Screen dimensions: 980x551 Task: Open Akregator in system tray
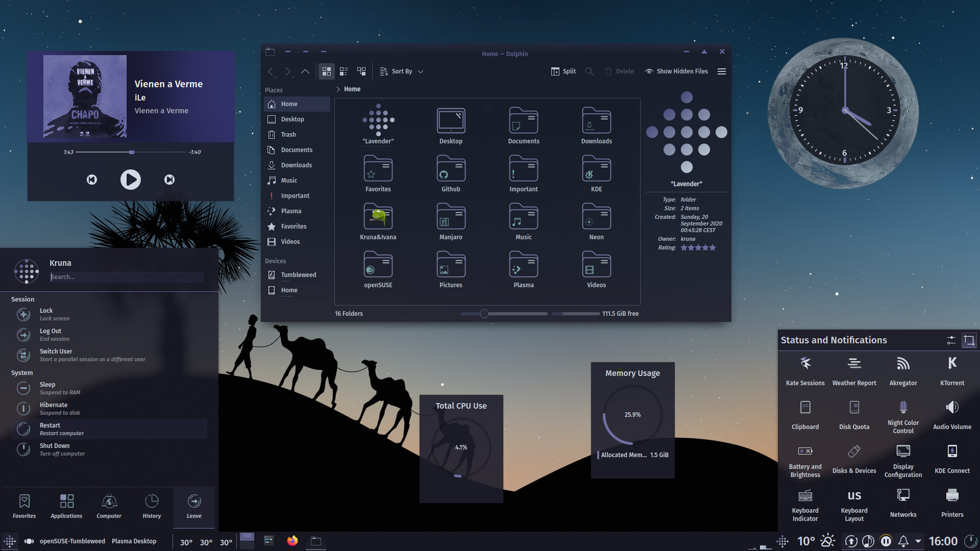903,371
